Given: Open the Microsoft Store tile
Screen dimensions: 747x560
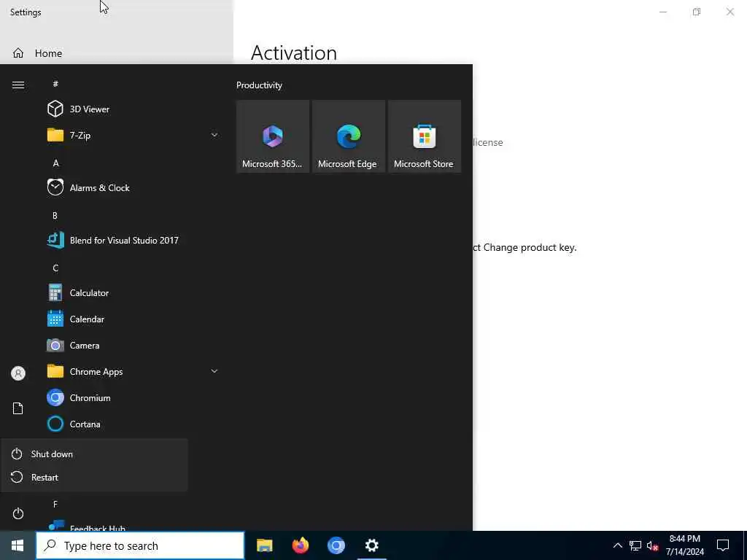Looking at the screenshot, I should pos(424,136).
